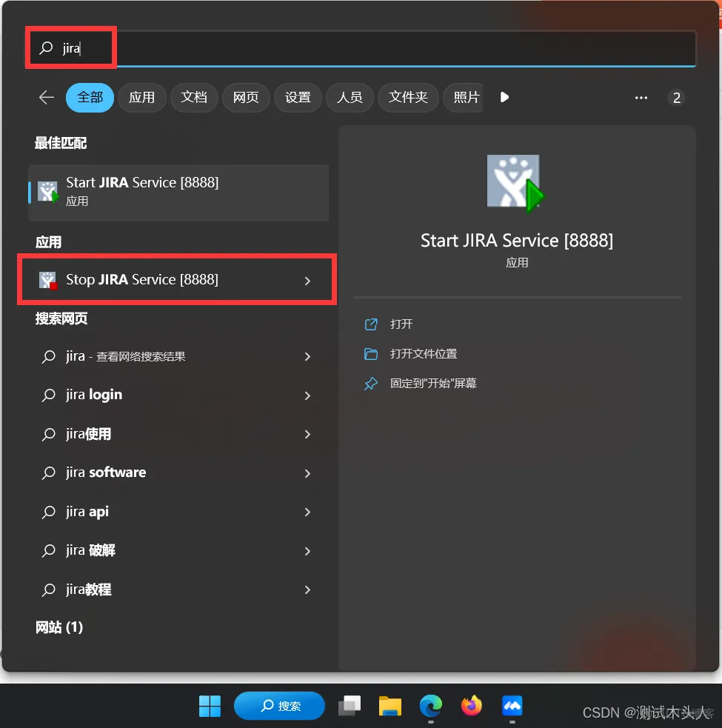
Task: Expand chevron for jira login
Action: tap(307, 395)
